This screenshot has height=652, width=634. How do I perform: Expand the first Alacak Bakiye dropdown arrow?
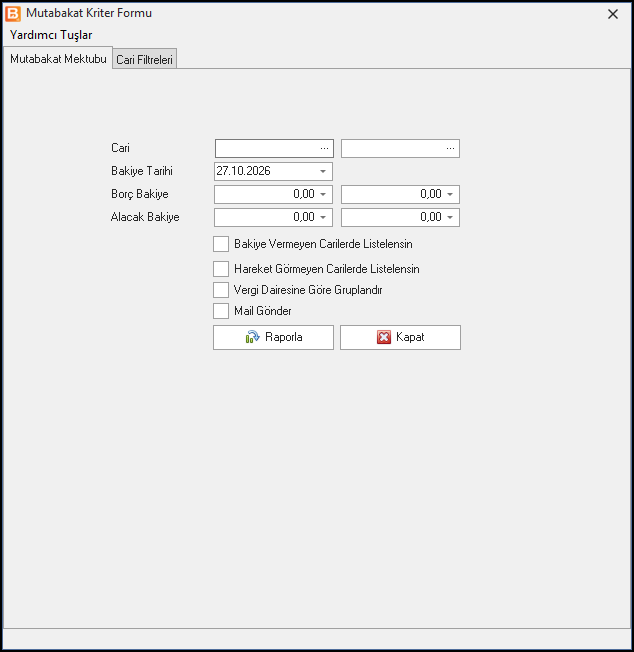(323, 217)
